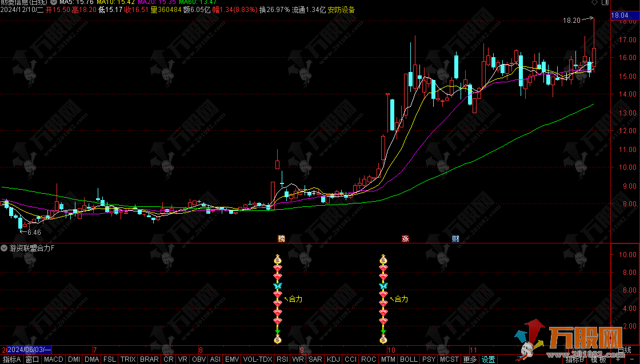Click the second 合力 label near October
This screenshot has width=640, height=364.
click(401, 299)
